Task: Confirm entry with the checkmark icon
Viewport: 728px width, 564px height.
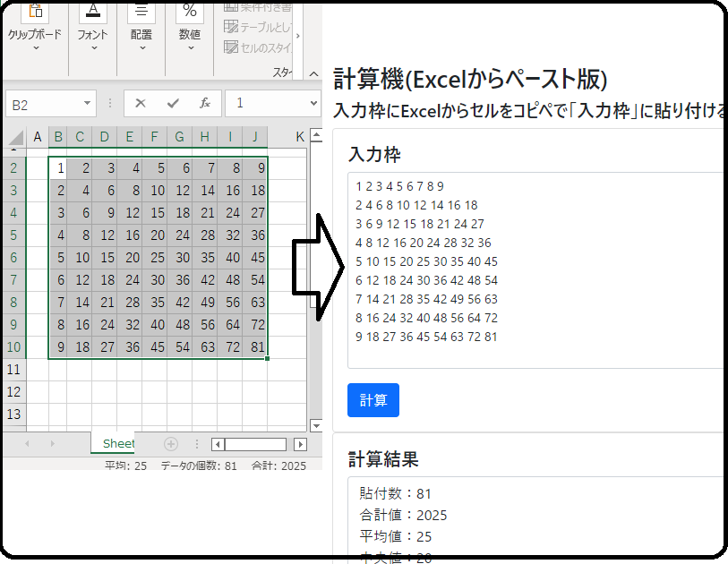Action: click(x=173, y=104)
